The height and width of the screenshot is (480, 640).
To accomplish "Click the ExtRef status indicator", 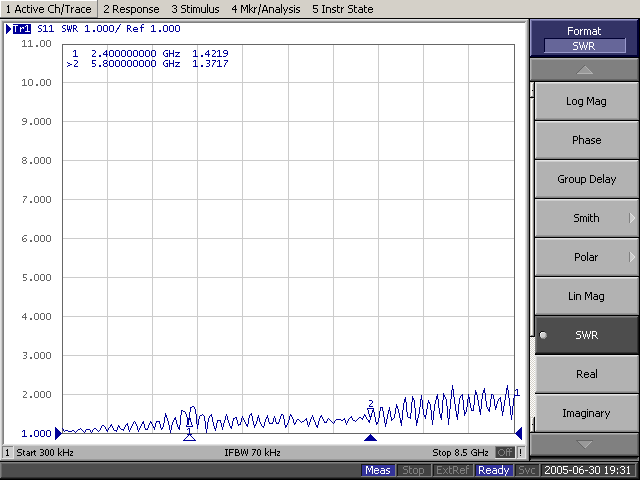I will coord(452,470).
